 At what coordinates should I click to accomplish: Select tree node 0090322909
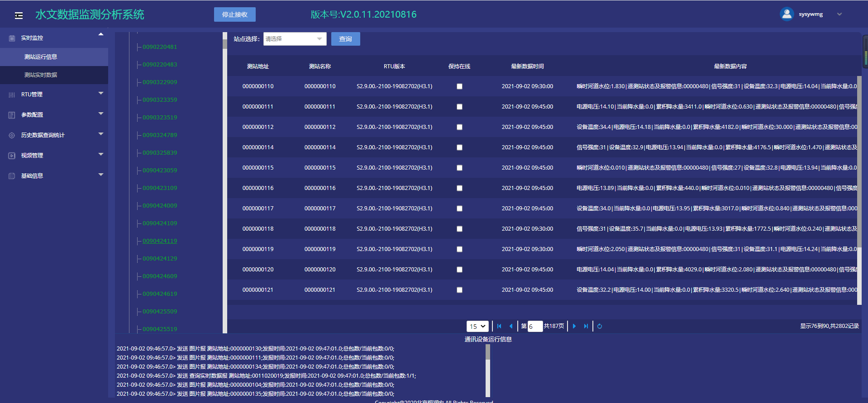tap(160, 82)
